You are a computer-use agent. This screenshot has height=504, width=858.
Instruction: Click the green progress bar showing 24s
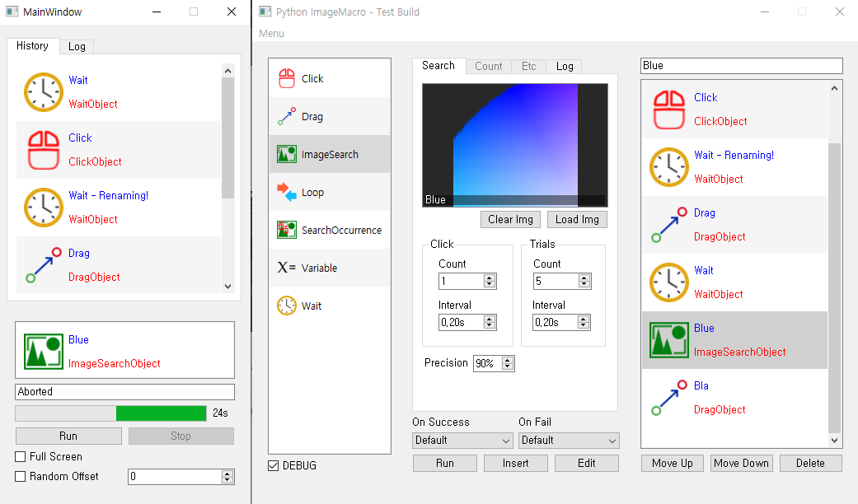[111, 413]
